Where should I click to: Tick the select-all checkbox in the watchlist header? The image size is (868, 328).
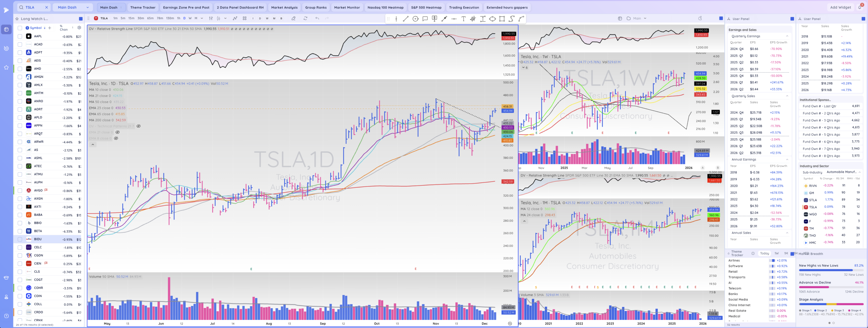click(x=20, y=28)
